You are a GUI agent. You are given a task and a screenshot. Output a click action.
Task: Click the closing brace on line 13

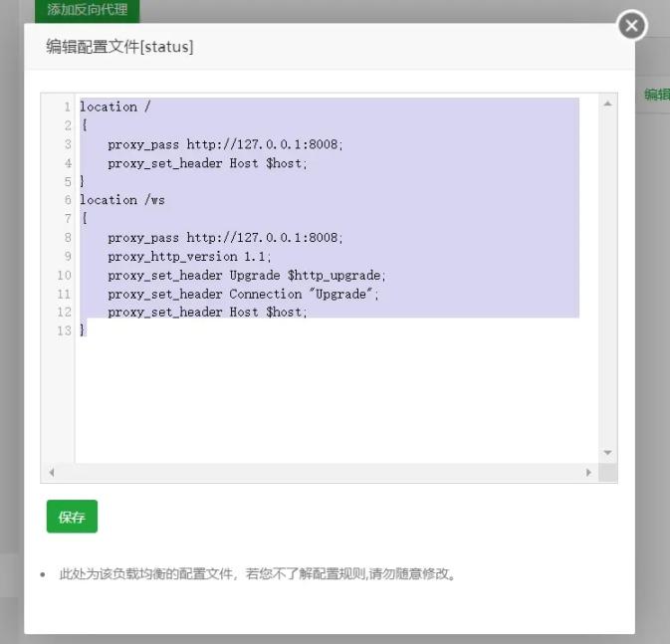pyautogui.click(x=83, y=330)
